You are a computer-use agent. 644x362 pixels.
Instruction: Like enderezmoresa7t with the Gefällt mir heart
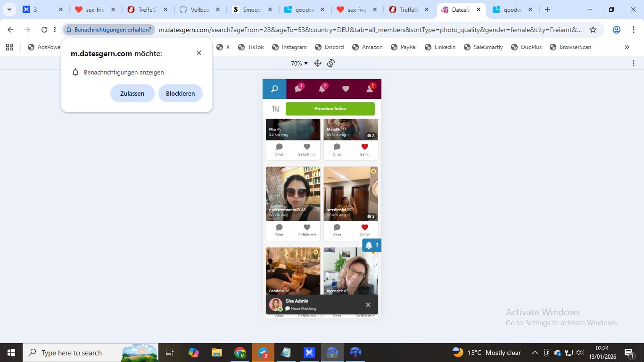point(307,228)
